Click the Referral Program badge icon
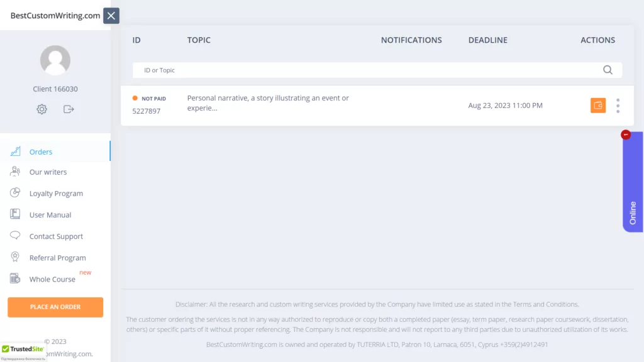 15,257
